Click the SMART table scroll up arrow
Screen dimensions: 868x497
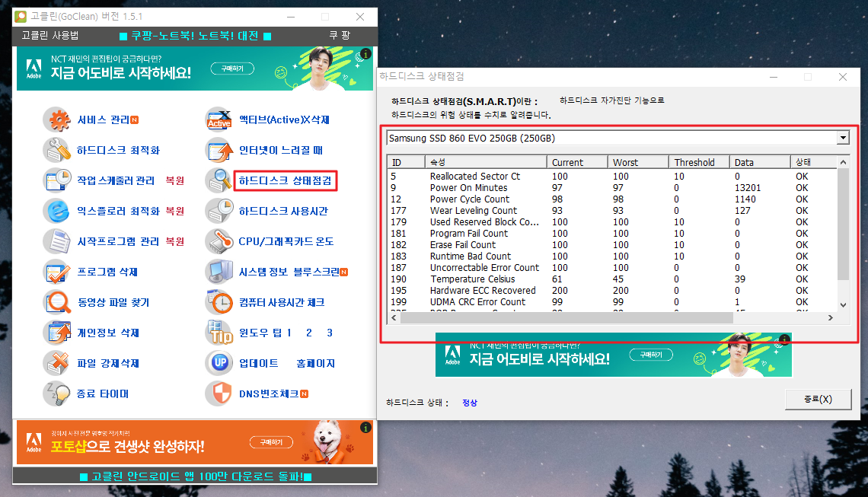(x=843, y=162)
